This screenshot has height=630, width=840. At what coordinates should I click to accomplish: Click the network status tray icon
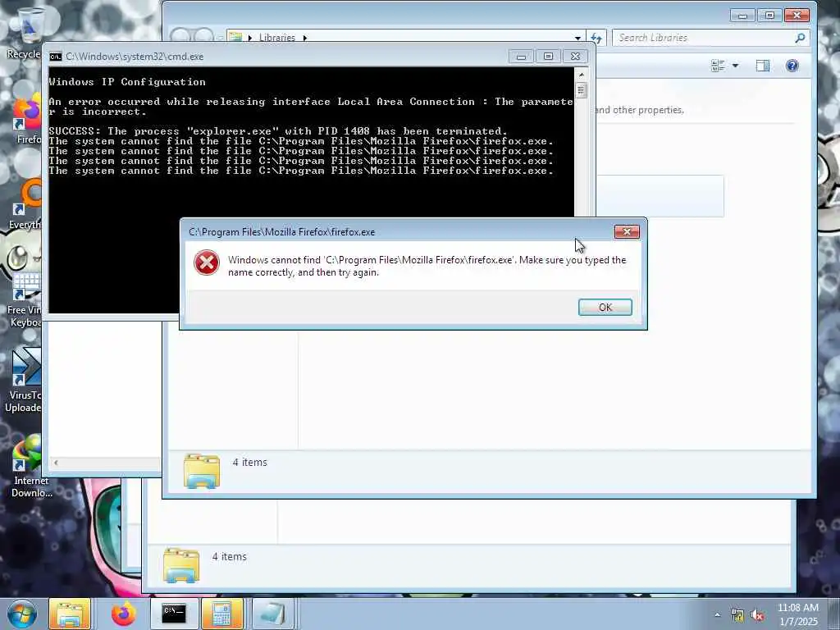pyautogui.click(x=737, y=615)
